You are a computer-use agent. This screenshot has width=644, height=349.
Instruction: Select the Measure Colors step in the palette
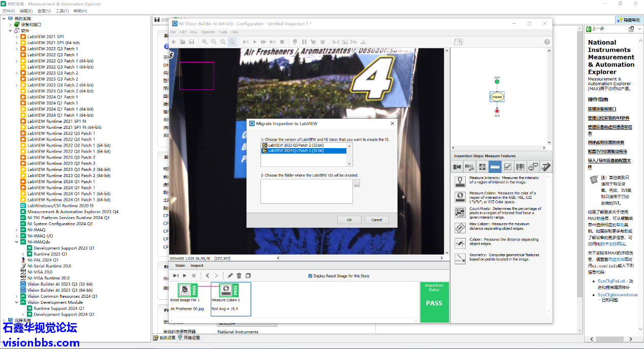tap(460, 197)
